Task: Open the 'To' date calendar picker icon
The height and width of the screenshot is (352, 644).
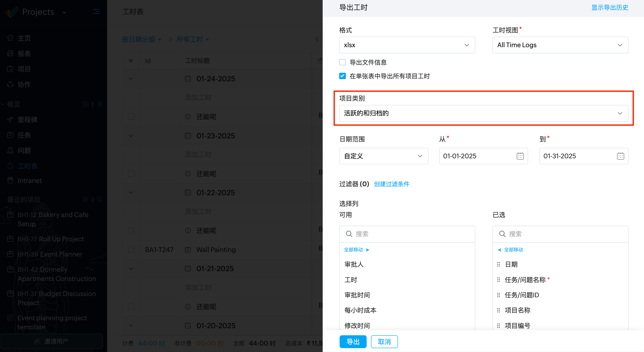Action: tap(620, 156)
